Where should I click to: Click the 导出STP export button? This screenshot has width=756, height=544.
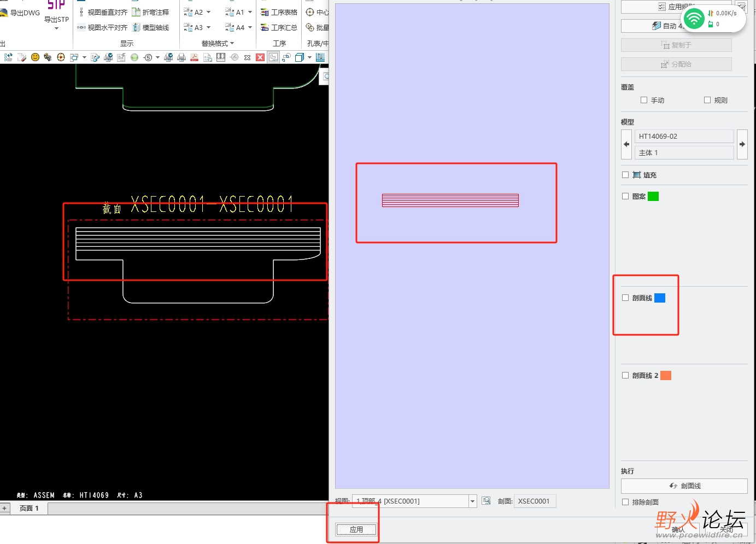(x=56, y=13)
